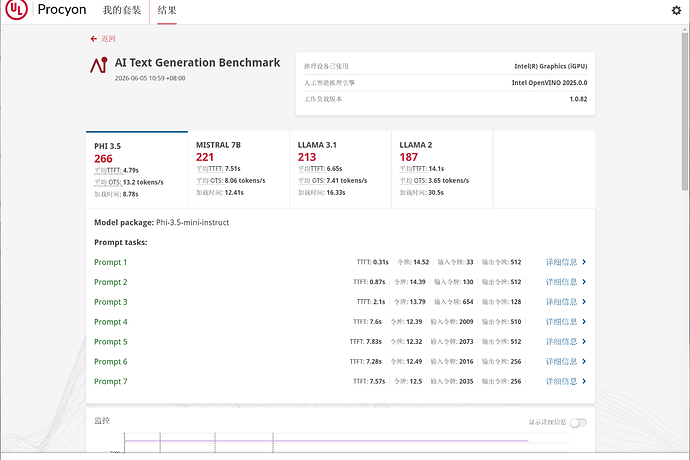Click the AI Text Generation benchmark icon
This screenshot has height=460, width=690.
[99, 65]
